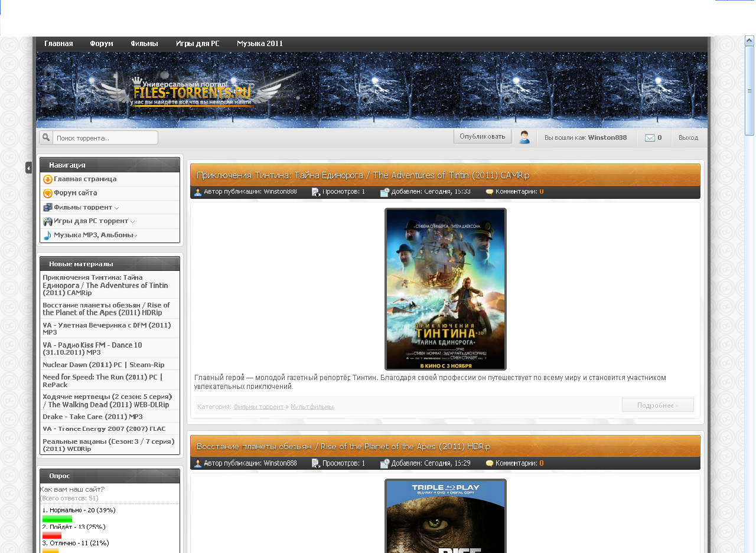Viewport: 756px width, 553px height.
Task: Click the user profile avatar icon
Action: 524,138
